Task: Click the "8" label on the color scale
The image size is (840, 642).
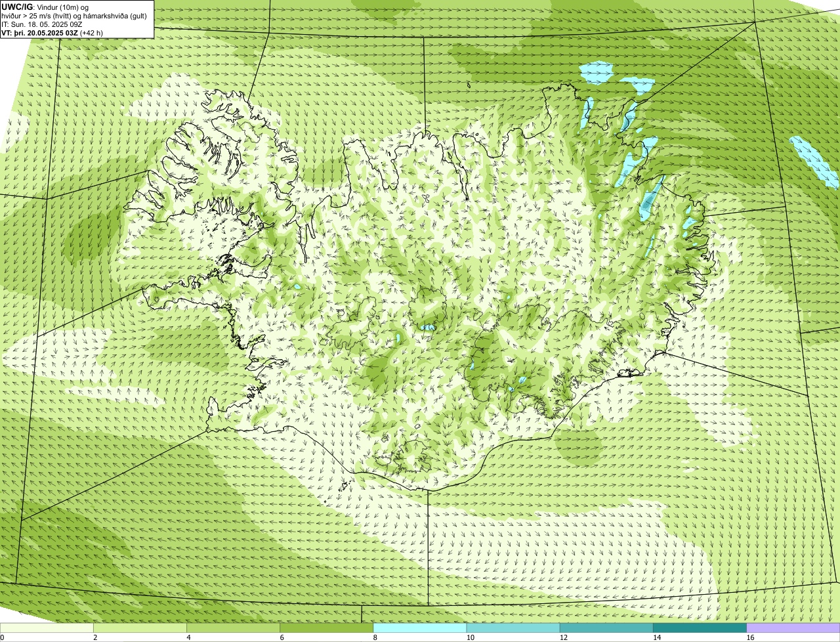Action: point(375,637)
